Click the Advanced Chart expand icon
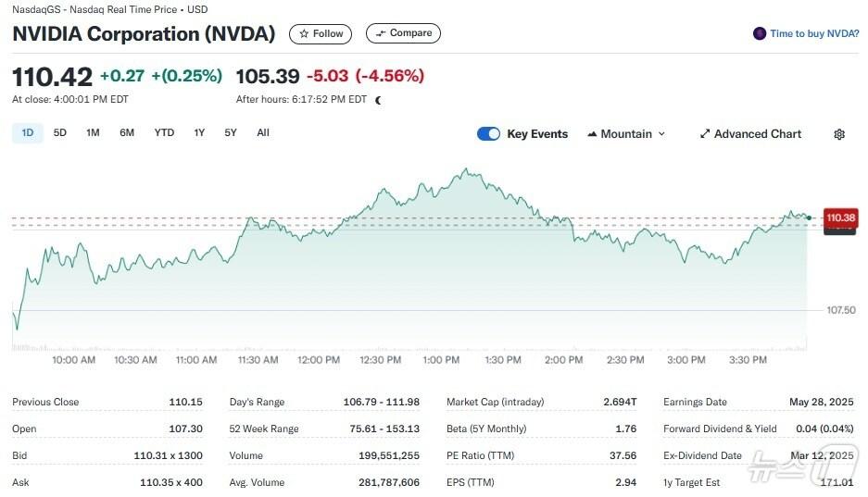Image resolution: width=868 pixels, height=497 pixels. click(x=705, y=134)
